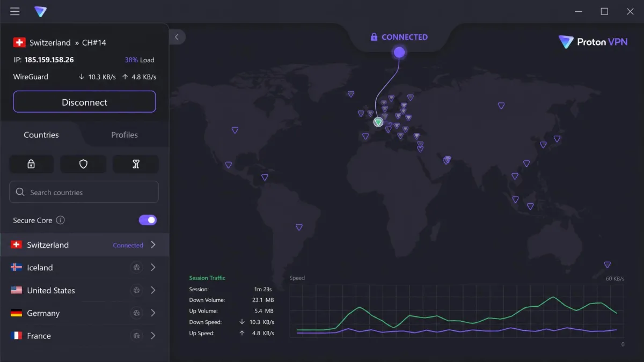Click the Proton VPN logo in title bar

click(x=40, y=11)
